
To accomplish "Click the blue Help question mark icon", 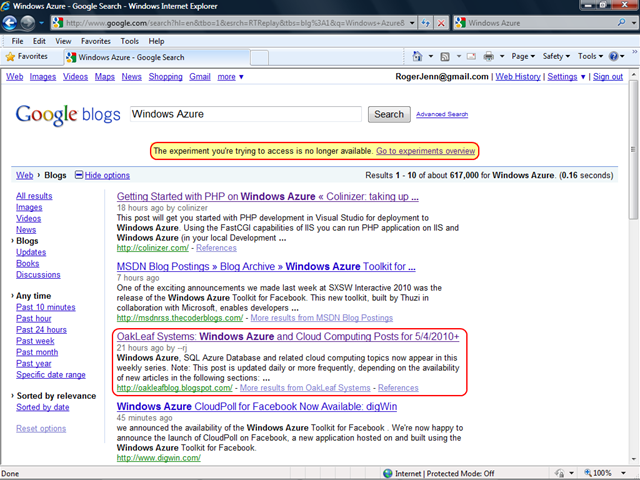I will click(613, 56).
